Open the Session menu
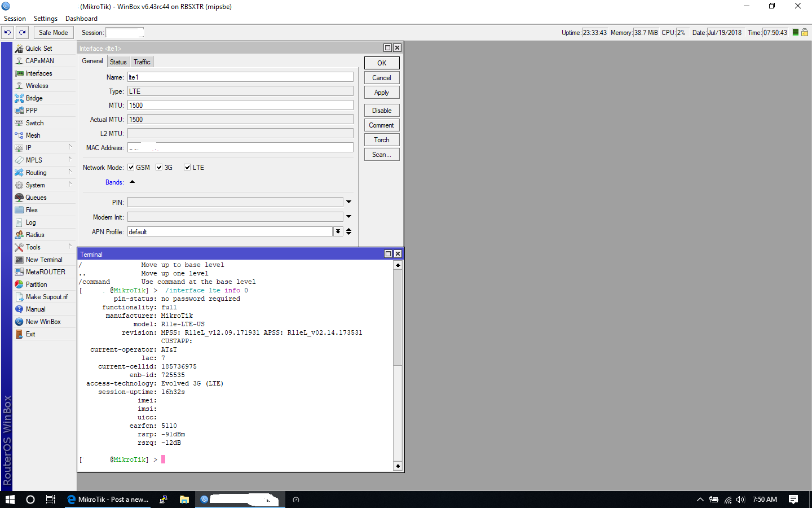Image resolution: width=812 pixels, height=508 pixels. (15, 19)
